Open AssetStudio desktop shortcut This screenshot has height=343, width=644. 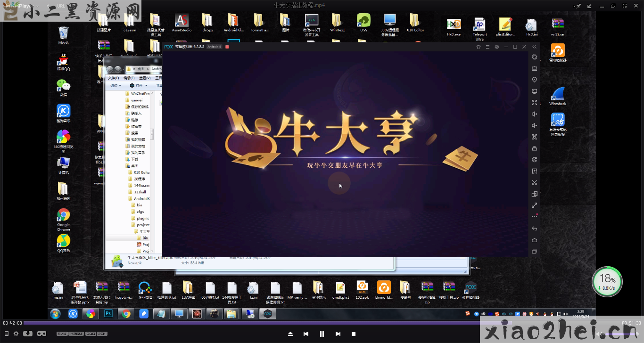(x=182, y=23)
